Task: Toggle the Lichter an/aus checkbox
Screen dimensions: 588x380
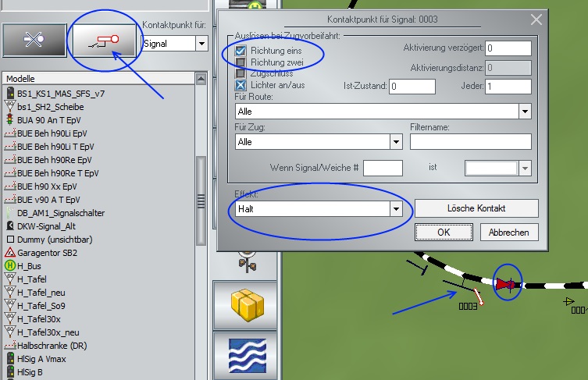Action: point(242,84)
